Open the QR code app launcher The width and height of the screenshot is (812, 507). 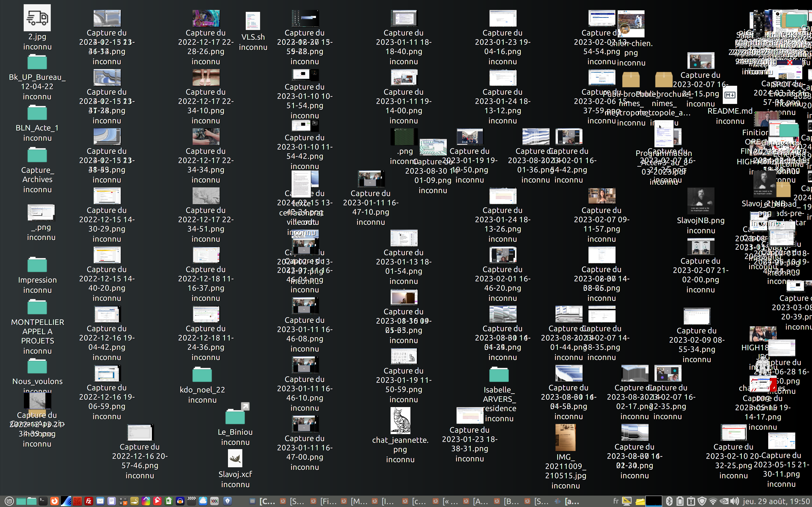77,501
